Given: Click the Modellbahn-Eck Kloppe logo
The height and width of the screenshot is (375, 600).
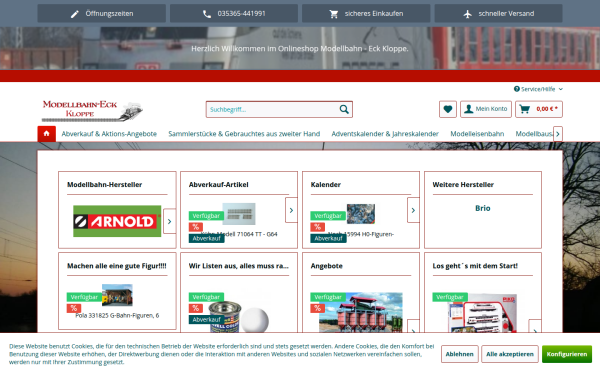Looking at the screenshot, I should point(92,111).
